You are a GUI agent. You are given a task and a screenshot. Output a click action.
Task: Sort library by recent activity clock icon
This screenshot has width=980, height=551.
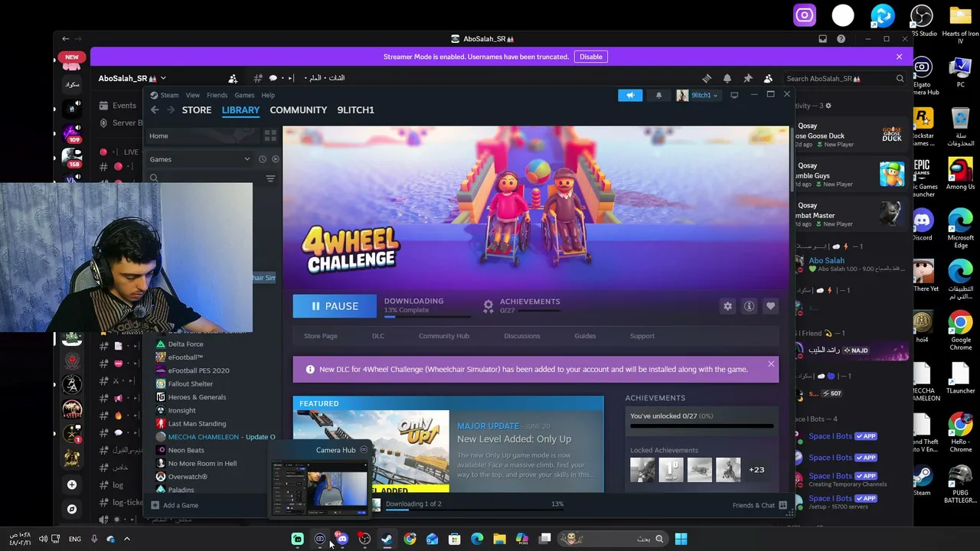click(262, 159)
